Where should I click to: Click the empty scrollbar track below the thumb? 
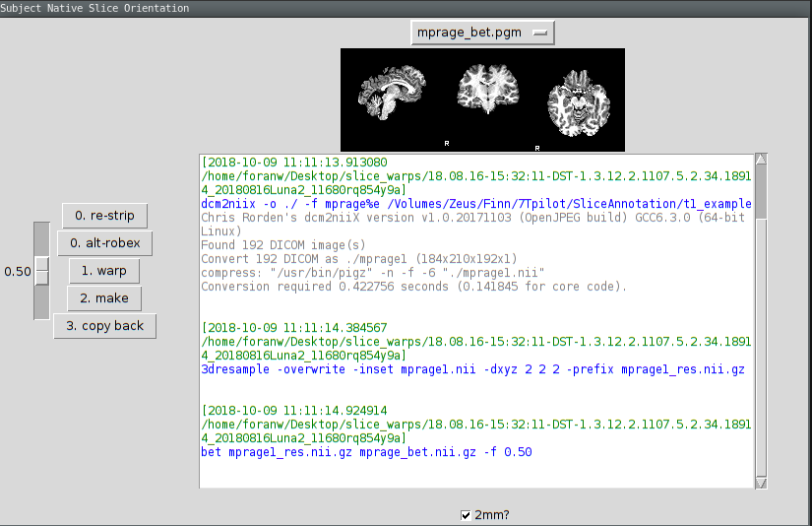click(760, 345)
